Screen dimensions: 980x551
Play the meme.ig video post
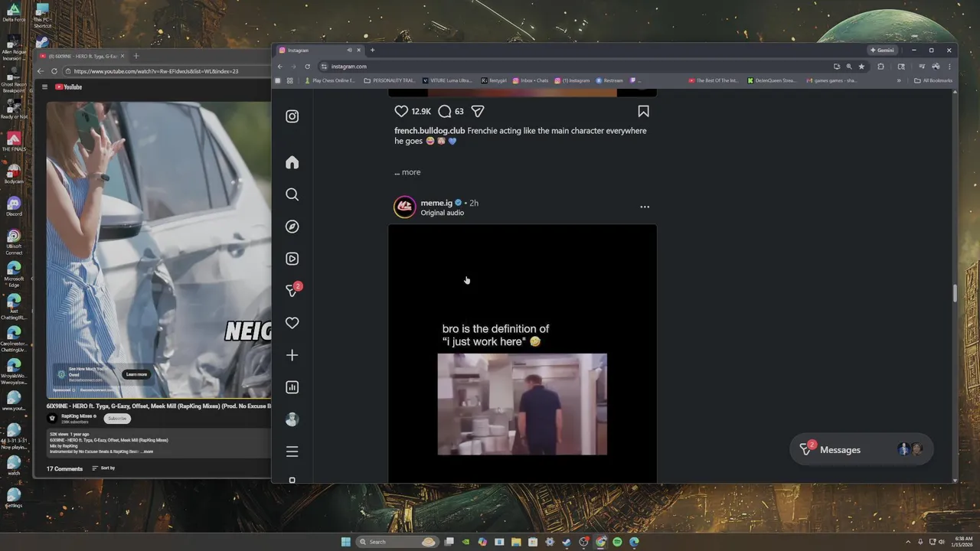[522, 353]
